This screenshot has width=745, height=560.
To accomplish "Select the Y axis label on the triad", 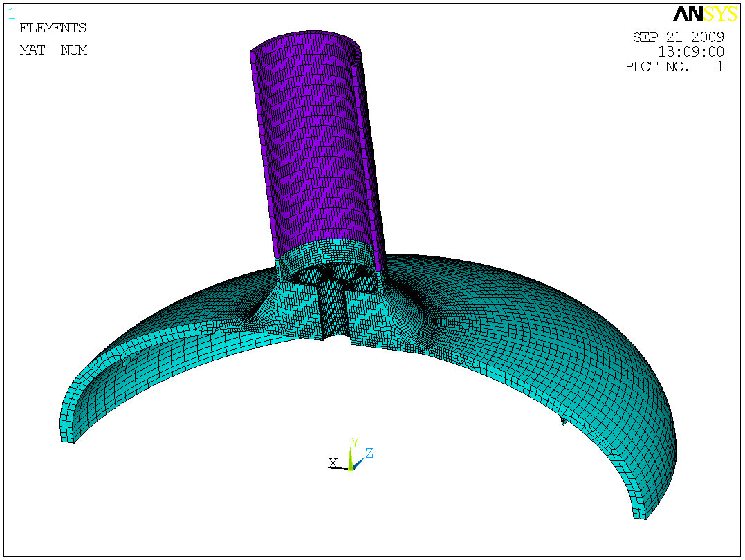I will pyautogui.click(x=354, y=442).
